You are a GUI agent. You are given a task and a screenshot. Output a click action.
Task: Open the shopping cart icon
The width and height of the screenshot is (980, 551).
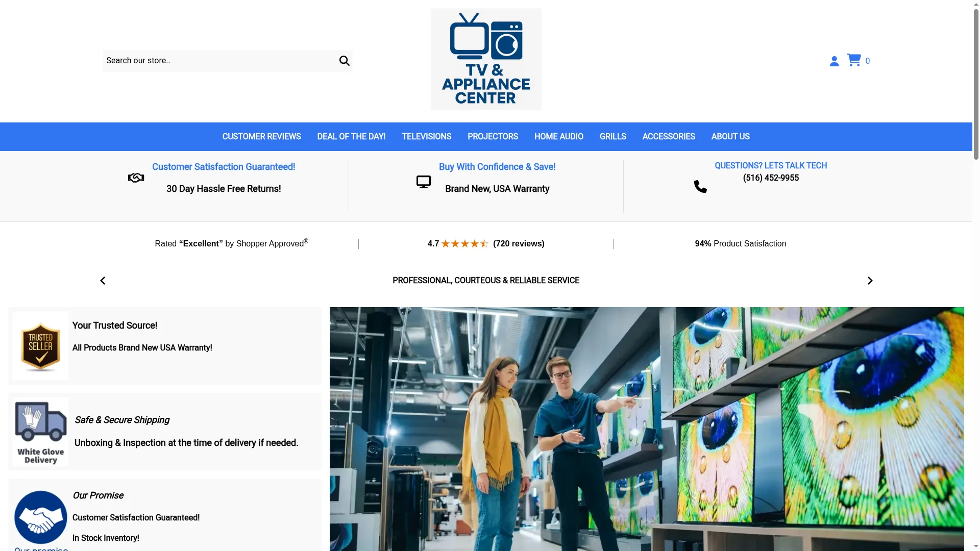854,60
